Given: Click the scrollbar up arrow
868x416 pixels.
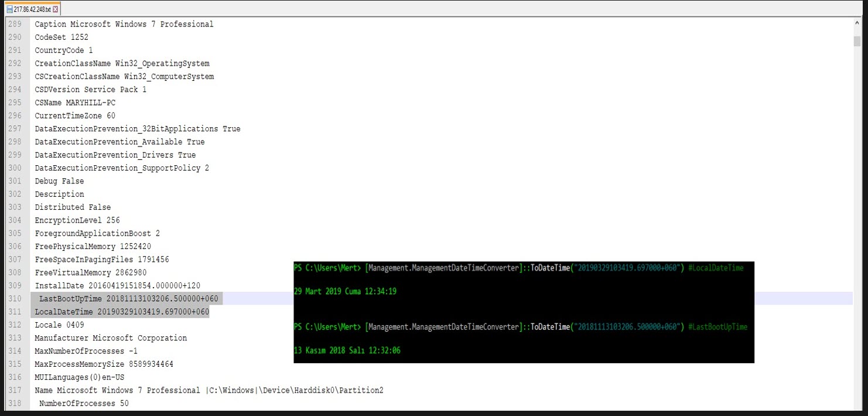Looking at the screenshot, I should click(x=857, y=24).
